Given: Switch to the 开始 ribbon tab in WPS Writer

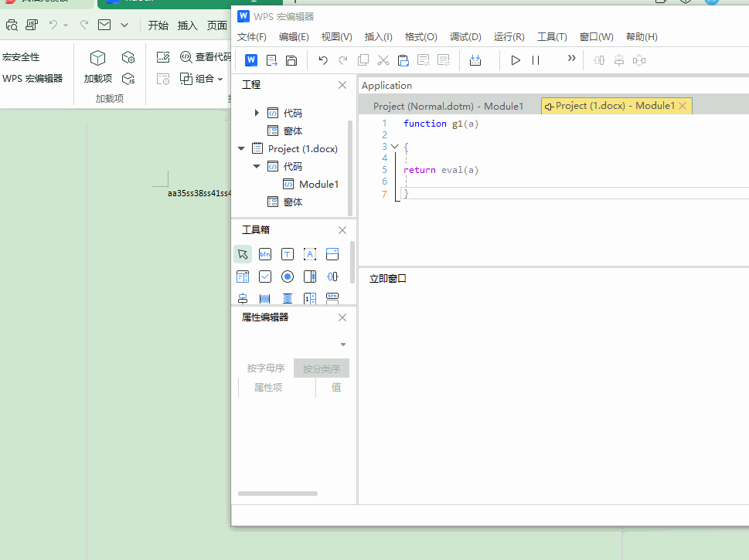Looking at the screenshot, I should click(158, 25).
